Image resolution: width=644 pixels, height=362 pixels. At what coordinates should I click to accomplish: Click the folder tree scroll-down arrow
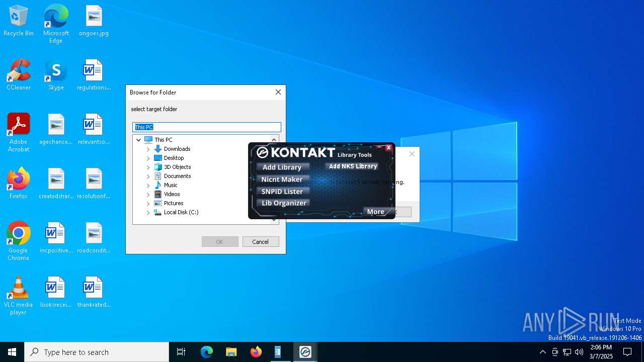pos(274,220)
